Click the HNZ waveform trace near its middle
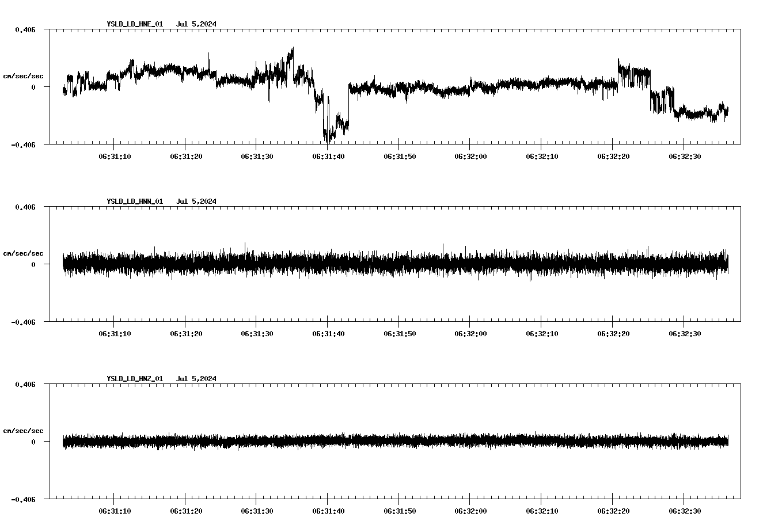 [392, 442]
